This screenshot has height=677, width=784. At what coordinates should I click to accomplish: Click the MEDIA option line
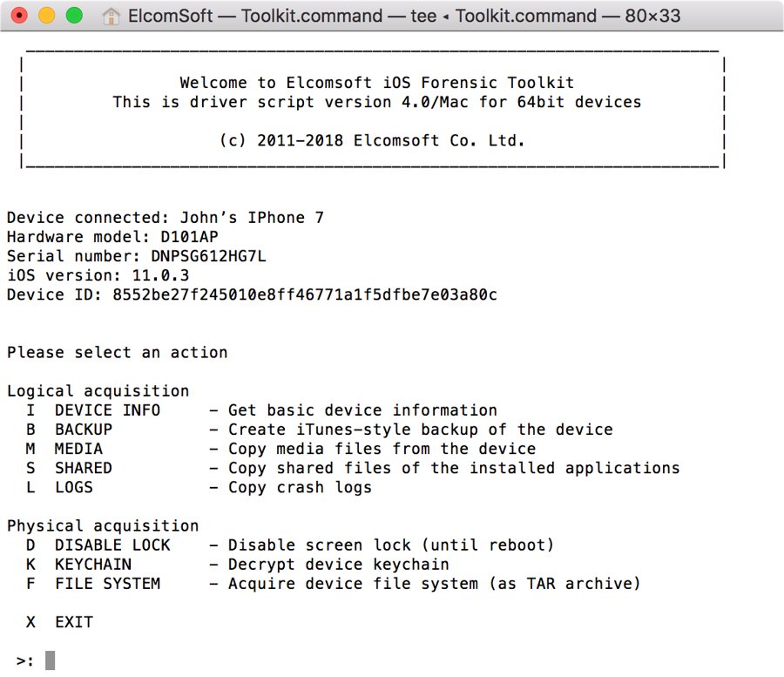[78, 449]
